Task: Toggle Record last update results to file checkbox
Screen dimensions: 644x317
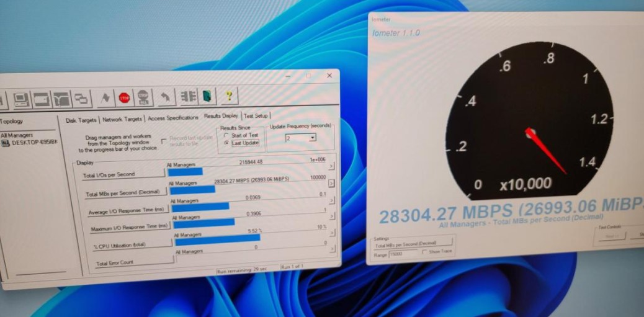Action: pyautogui.click(x=164, y=141)
